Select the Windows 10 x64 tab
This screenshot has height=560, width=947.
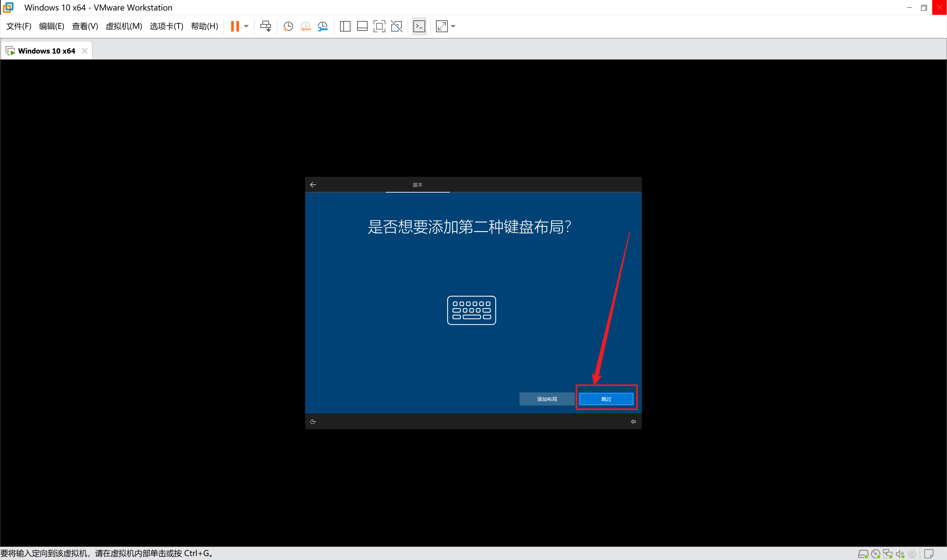(x=46, y=51)
